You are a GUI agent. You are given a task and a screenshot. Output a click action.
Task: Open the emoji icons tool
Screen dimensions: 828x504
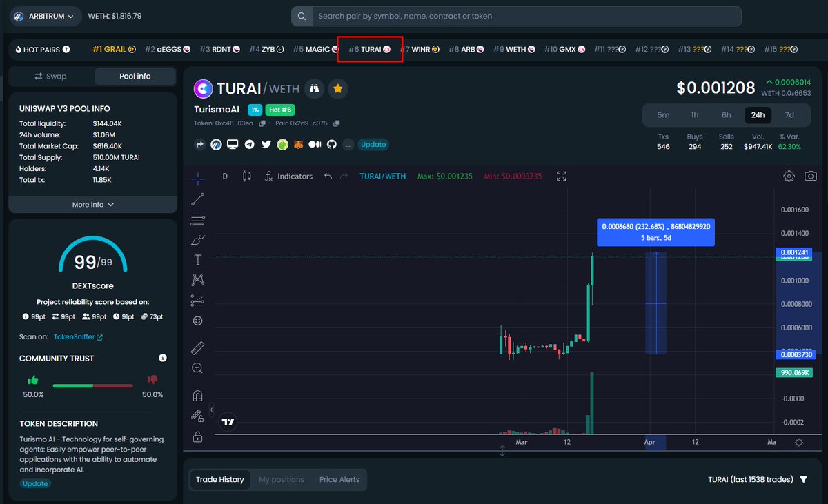point(198,321)
